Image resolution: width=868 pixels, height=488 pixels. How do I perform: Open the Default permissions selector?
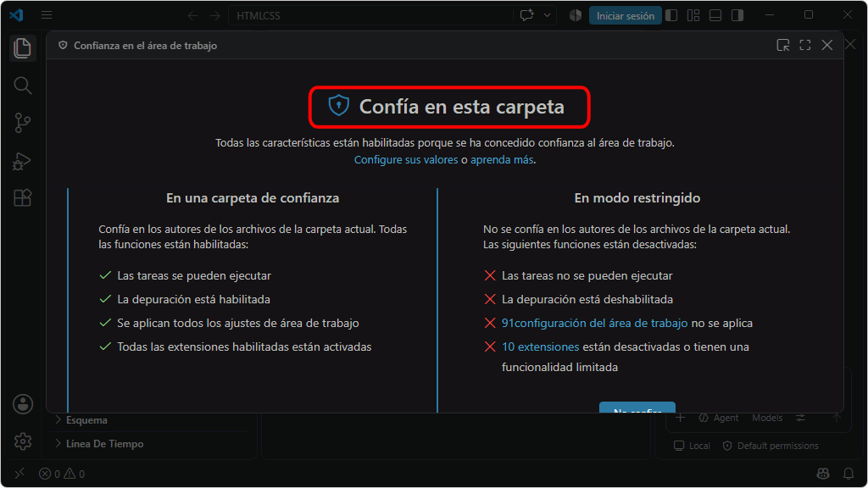coord(771,446)
